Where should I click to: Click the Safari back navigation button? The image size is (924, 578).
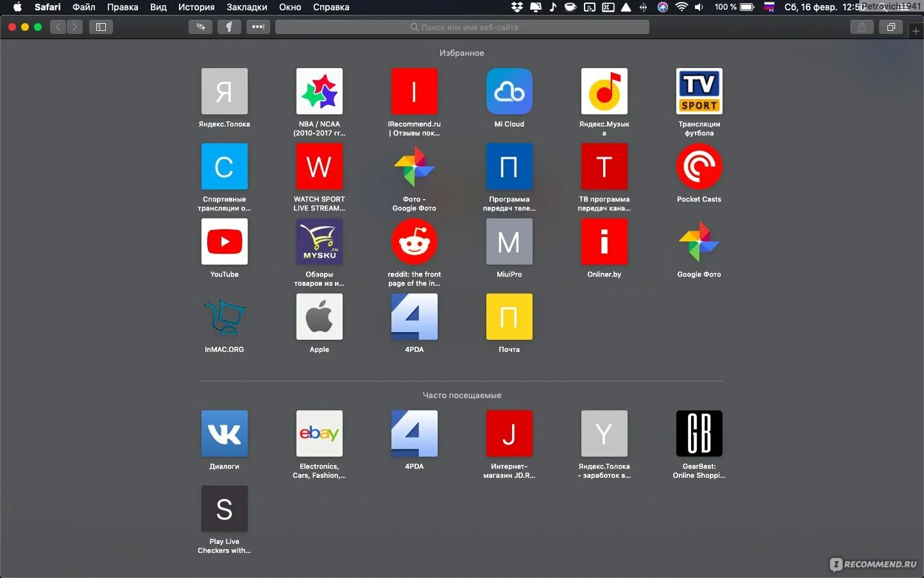click(x=58, y=27)
